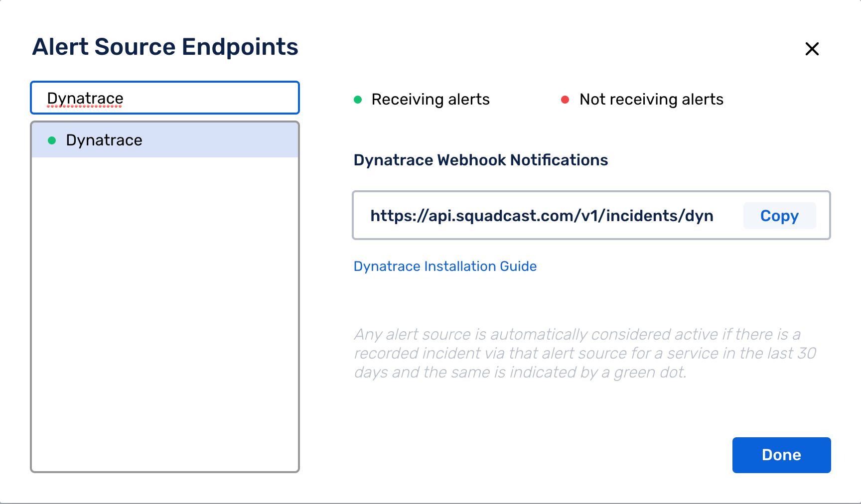Click the green Receiving alerts legend dot

[358, 100]
